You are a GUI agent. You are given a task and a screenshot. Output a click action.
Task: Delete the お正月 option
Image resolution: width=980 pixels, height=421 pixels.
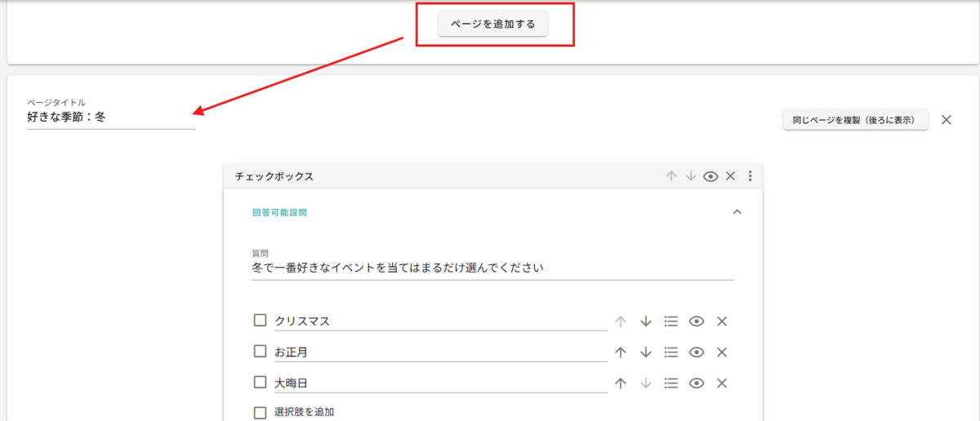click(x=722, y=352)
